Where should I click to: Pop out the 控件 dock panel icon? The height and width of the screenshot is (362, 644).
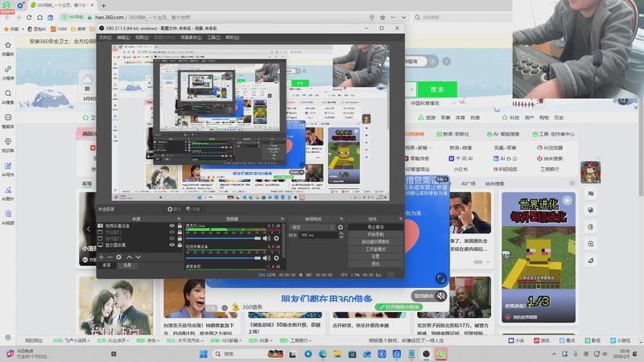[400, 219]
